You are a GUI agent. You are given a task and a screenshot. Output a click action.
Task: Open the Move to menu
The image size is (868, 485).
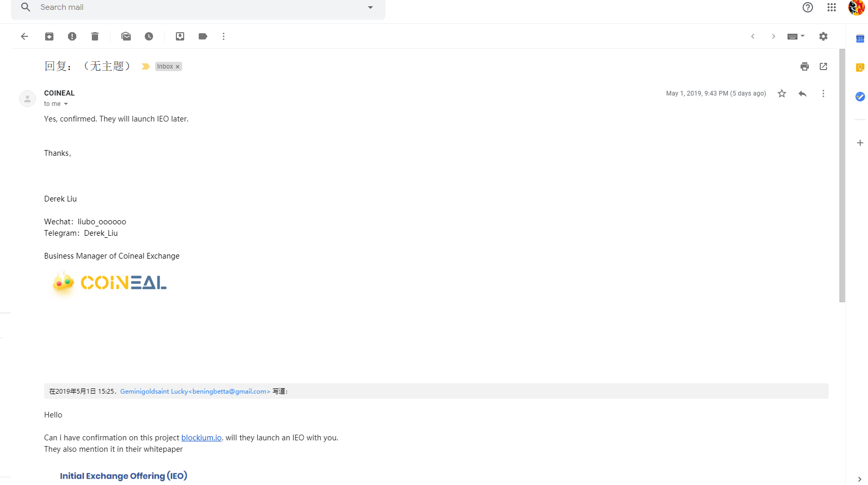180,36
